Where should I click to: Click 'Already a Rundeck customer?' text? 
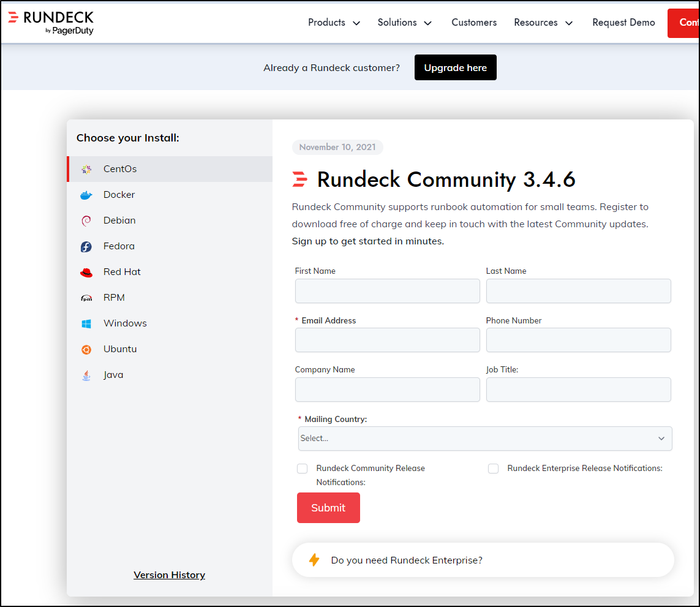click(x=331, y=68)
